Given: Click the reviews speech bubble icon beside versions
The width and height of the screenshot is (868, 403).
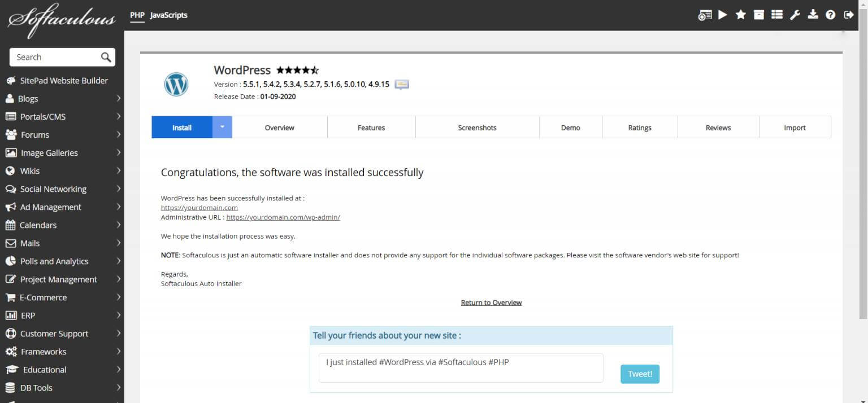Looking at the screenshot, I should tap(402, 85).
